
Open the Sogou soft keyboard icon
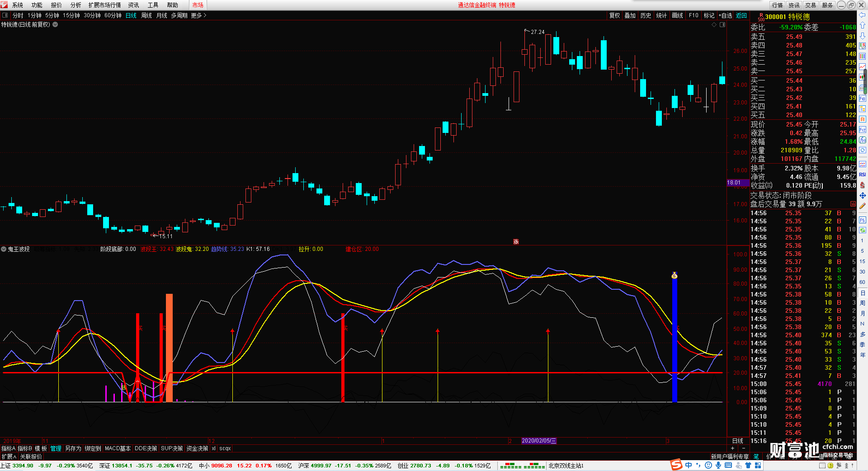point(728,465)
